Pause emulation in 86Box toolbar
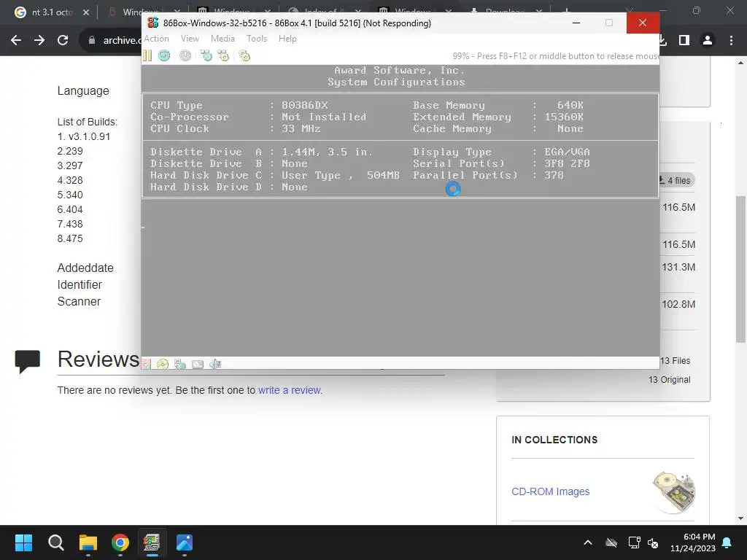This screenshot has width=747, height=560. [x=147, y=55]
